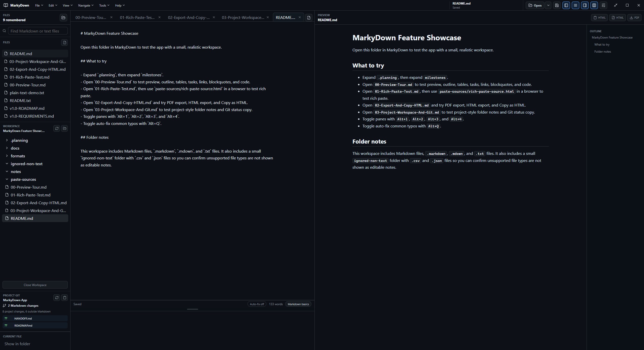Viewport: 644px width, 350px height.
Task: Export the preview as PDF
Action: click(634, 18)
